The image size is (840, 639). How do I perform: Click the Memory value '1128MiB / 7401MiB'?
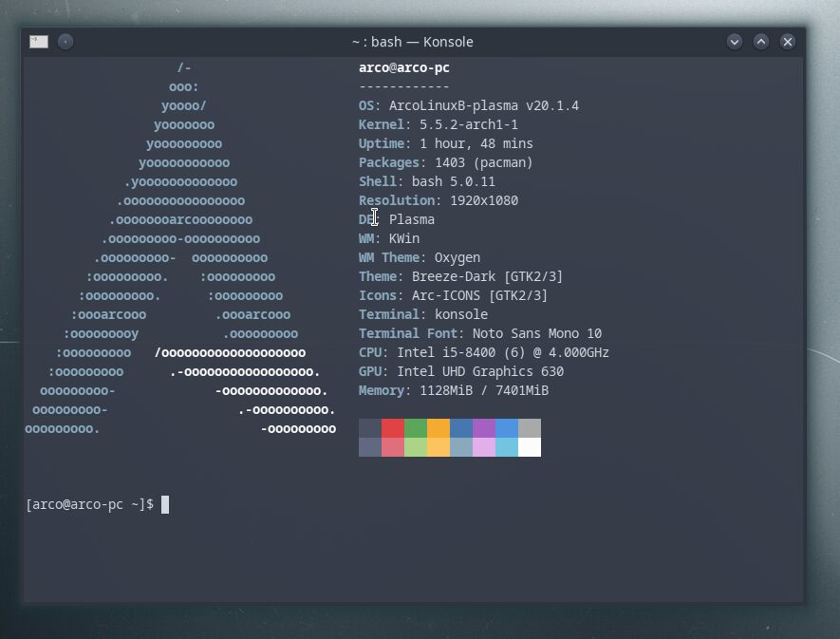484,391
